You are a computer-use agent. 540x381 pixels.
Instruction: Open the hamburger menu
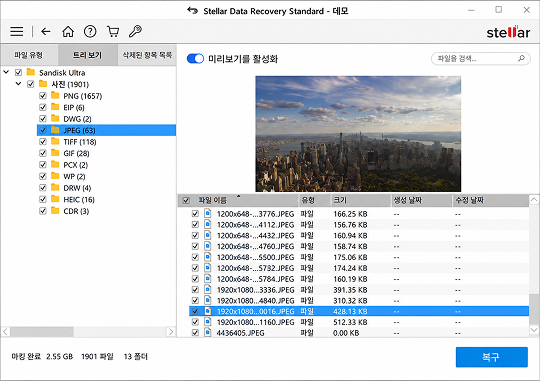(17, 31)
